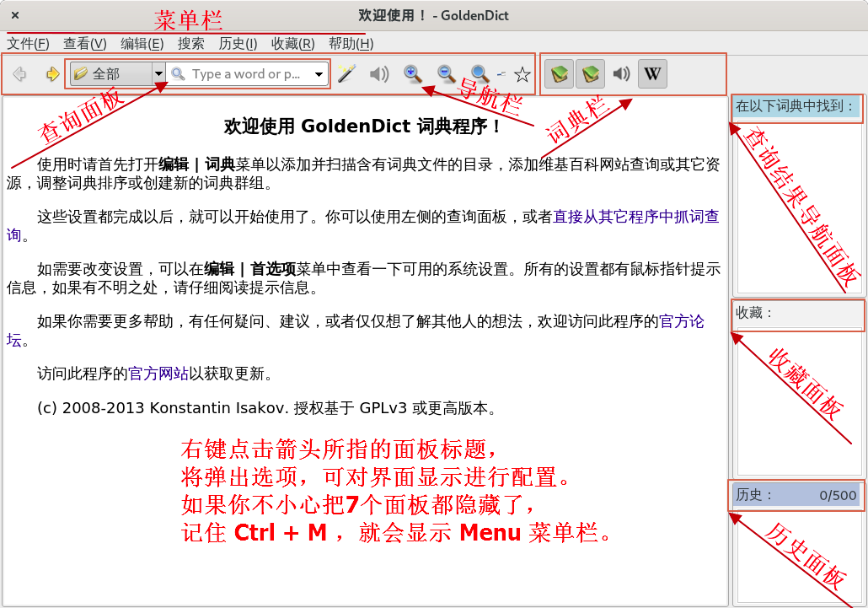This screenshot has width=868, height=608.
Task: Click the heading 欢迎使用 GoldenDict 词典程序！
Action: point(364,126)
